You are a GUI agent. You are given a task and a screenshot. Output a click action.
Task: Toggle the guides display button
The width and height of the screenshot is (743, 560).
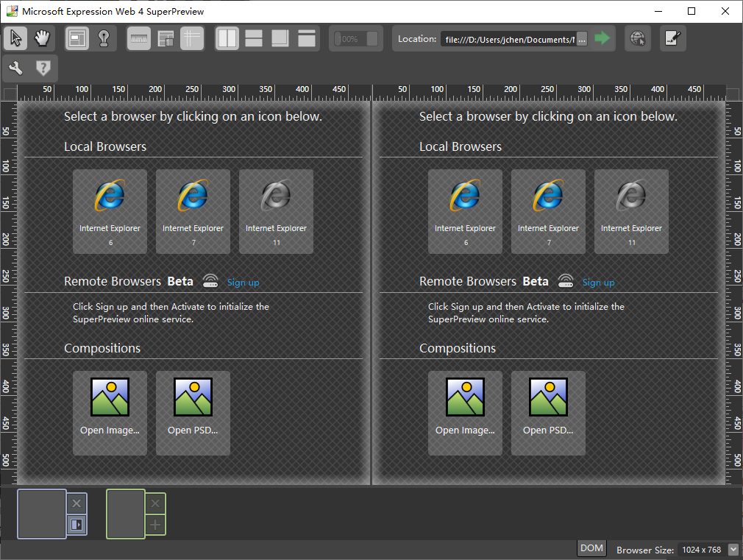click(x=192, y=38)
